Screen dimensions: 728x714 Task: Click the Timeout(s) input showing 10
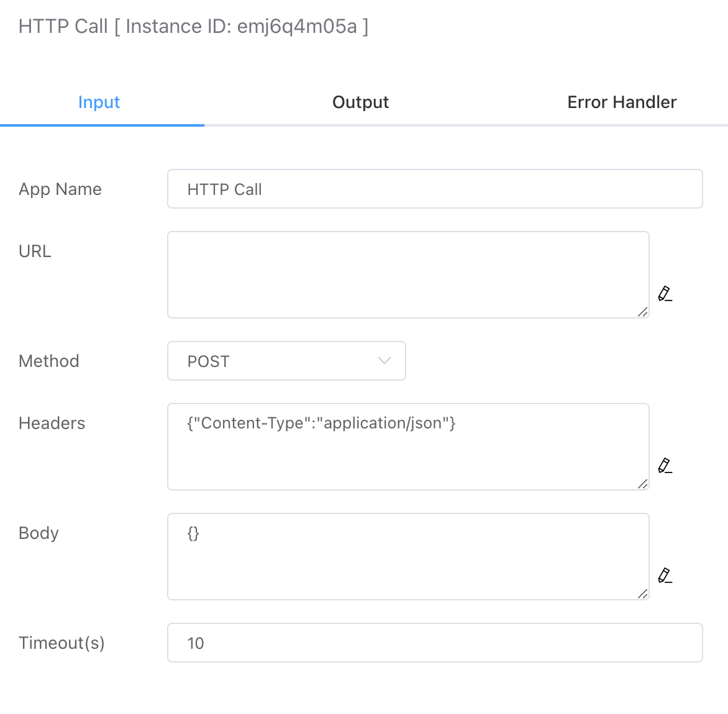(x=435, y=643)
